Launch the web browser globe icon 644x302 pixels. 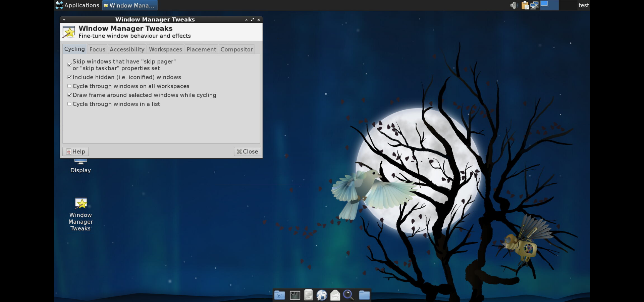322,295
